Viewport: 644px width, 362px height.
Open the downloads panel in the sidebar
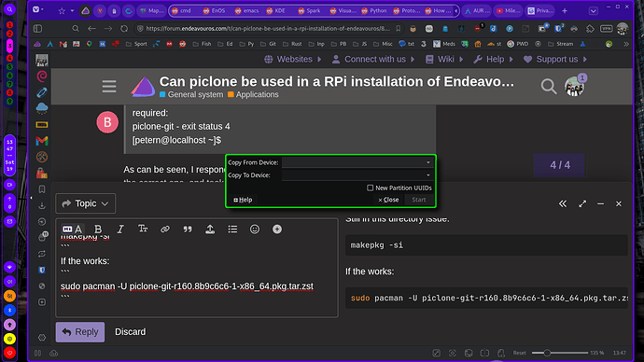[42, 205]
